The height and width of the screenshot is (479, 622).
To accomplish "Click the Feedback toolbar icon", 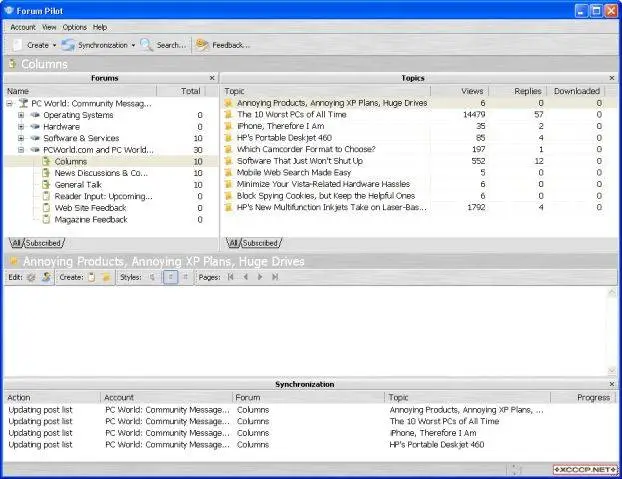I will pos(202,45).
